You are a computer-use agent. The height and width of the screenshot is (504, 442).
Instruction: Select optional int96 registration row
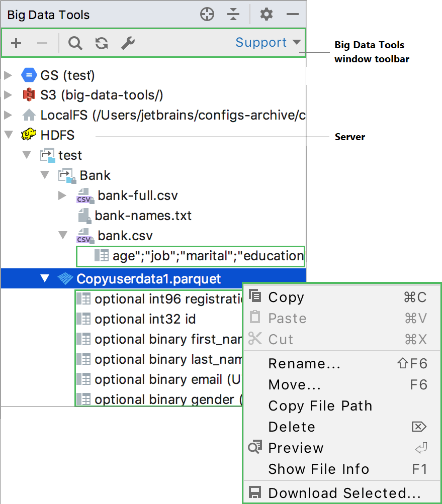[x=159, y=299]
